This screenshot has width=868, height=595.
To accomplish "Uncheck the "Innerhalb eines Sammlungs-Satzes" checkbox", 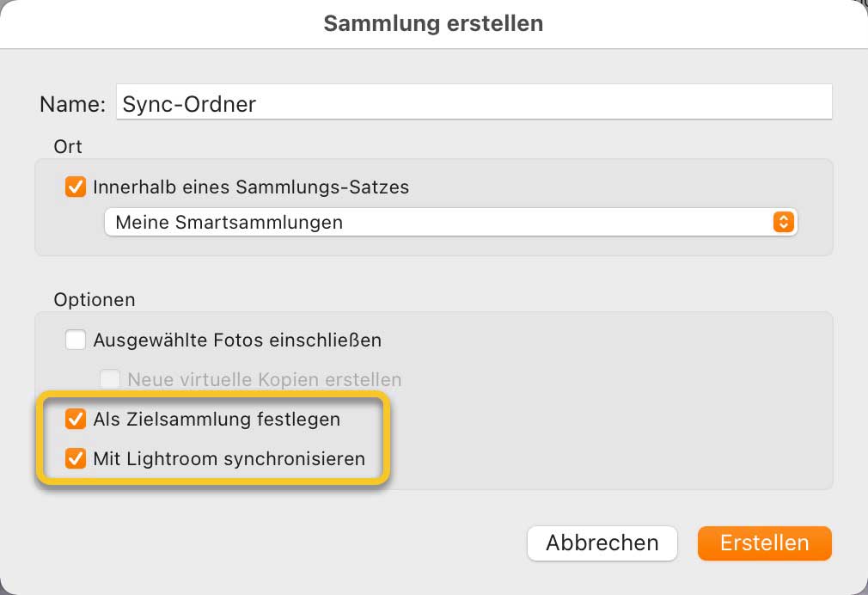I will point(76,187).
